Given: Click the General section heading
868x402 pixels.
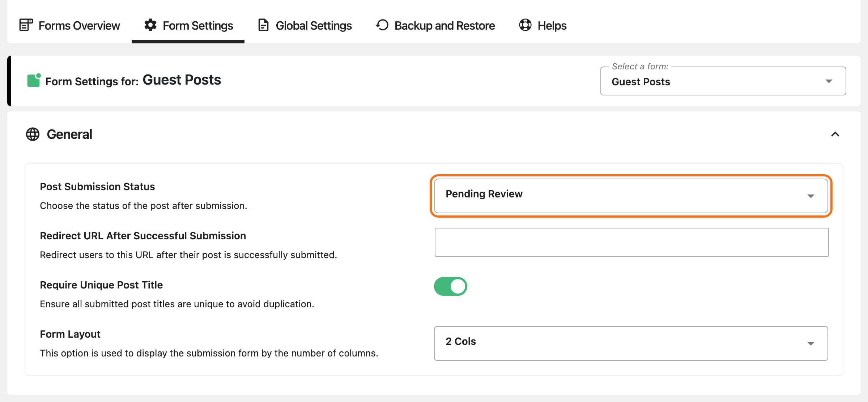Looking at the screenshot, I should click(69, 134).
